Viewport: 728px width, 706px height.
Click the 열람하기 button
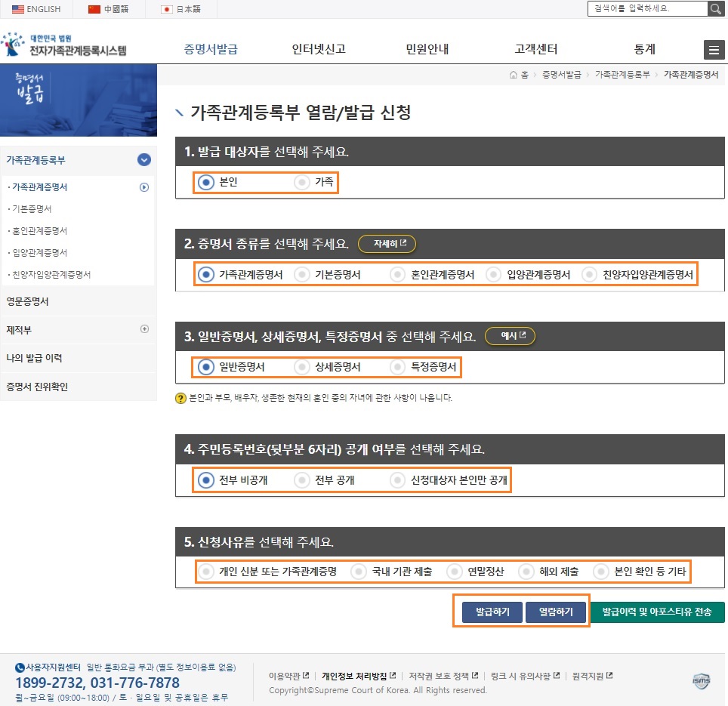point(556,612)
